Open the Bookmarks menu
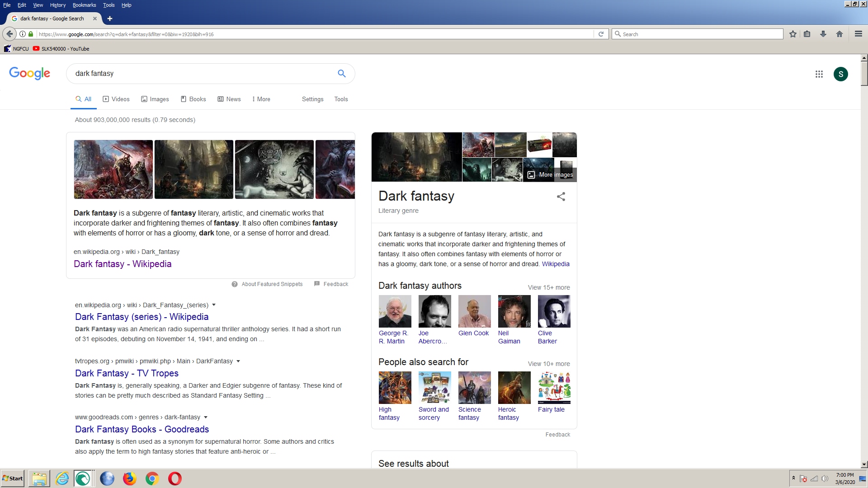 [x=84, y=5]
